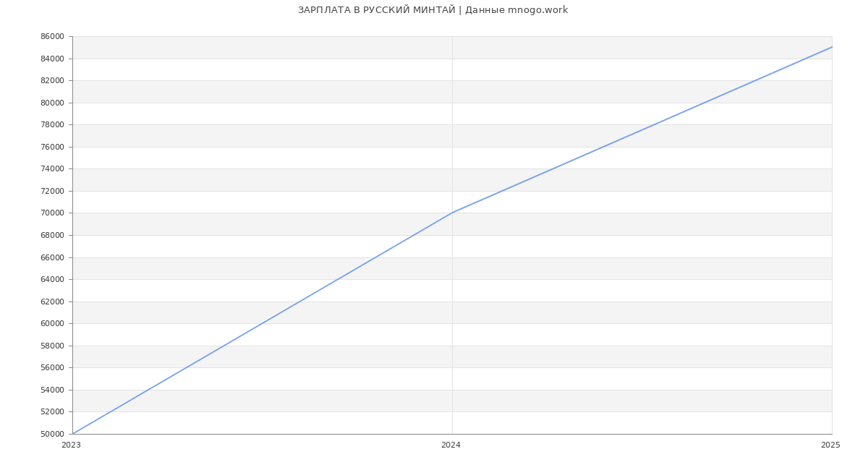Click the 82000 y-axis value
Viewport: 868px width, 470px height.
(x=52, y=80)
